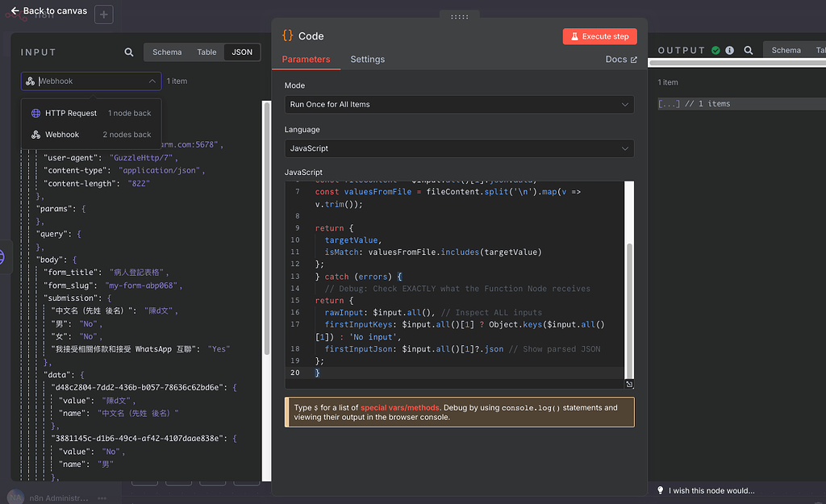
Task: Click the plus button next to Back to canvas
Action: pyautogui.click(x=103, y=14)
